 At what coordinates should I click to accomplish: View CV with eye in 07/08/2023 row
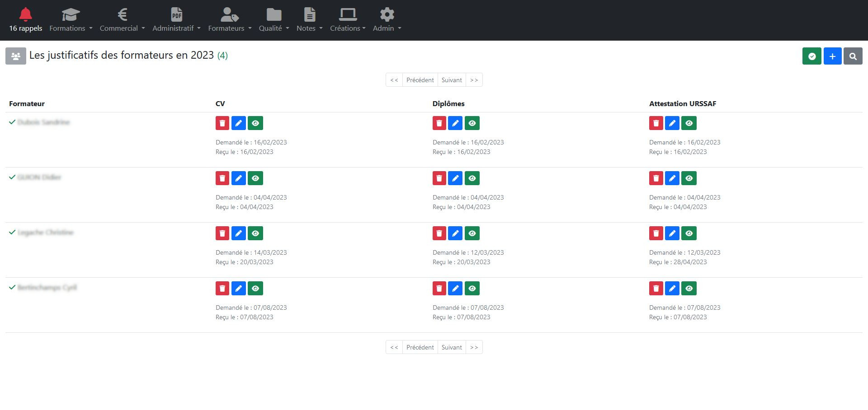pos(255,289)
